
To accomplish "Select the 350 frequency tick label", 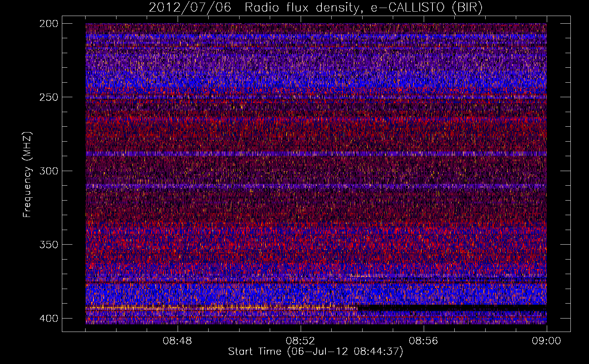I will pyautogui.click(x=49, y=244).
